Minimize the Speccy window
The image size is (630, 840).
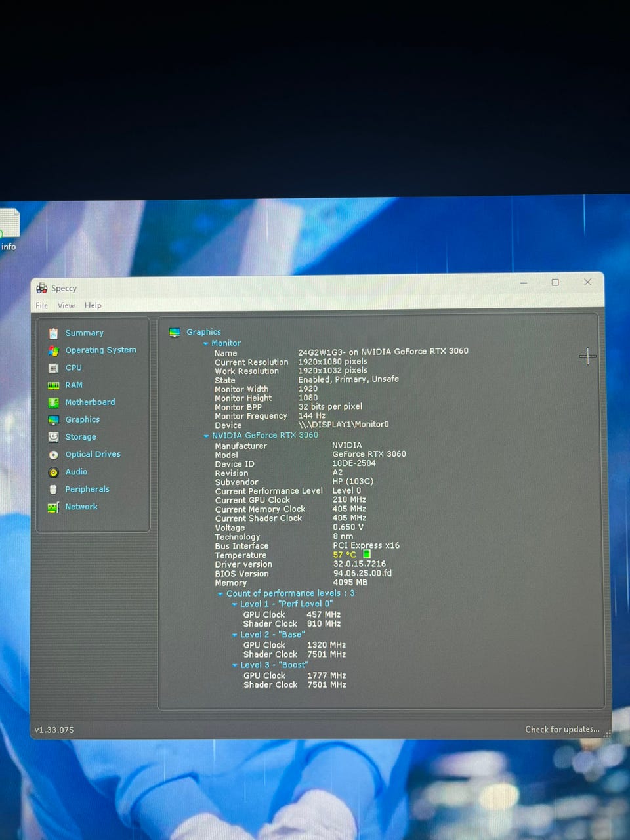click(524, 283)
